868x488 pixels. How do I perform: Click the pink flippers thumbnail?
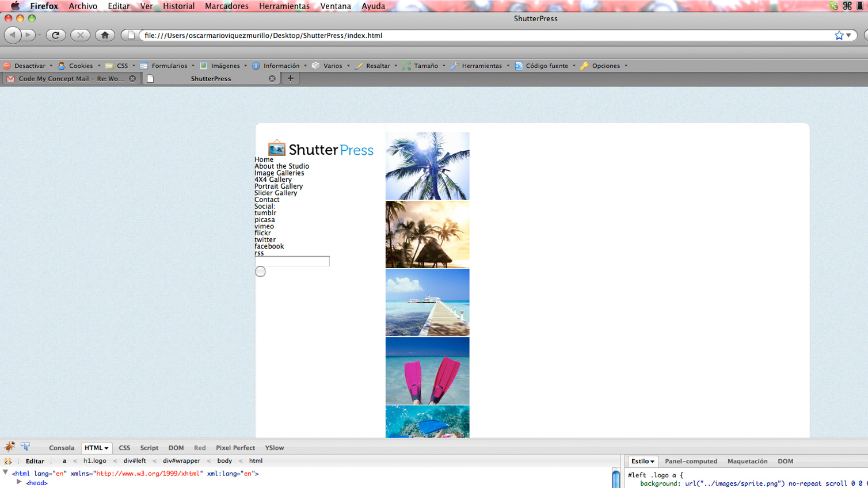click(x=428, y=371)
